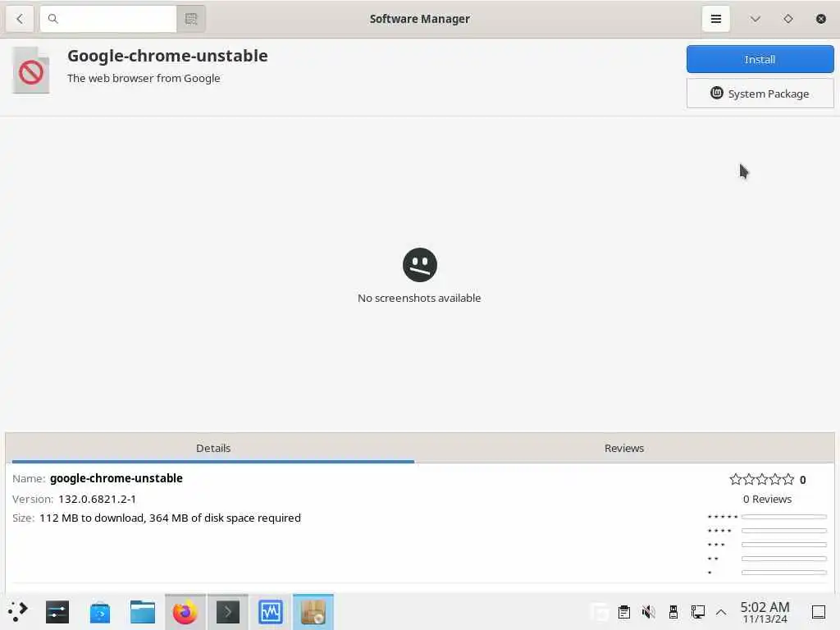Open the removable devices tray icon
840x630 pixels.
673,612
